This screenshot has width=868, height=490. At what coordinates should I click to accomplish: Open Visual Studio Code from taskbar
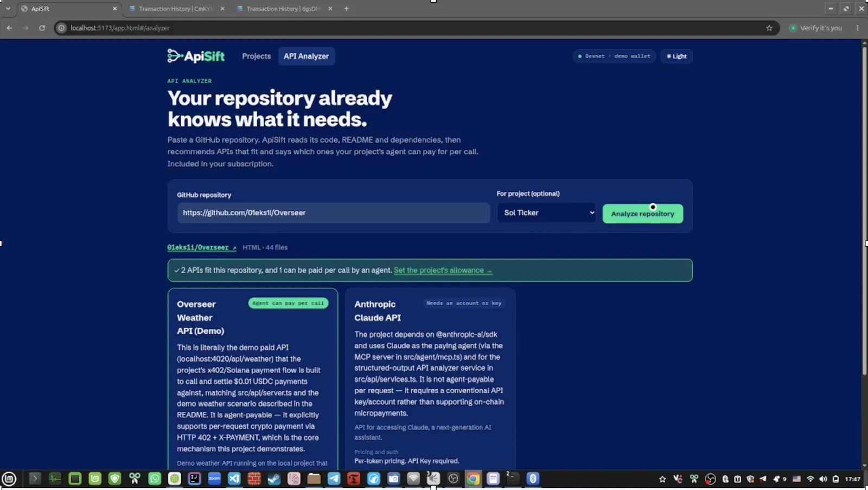tap(234, 479)
